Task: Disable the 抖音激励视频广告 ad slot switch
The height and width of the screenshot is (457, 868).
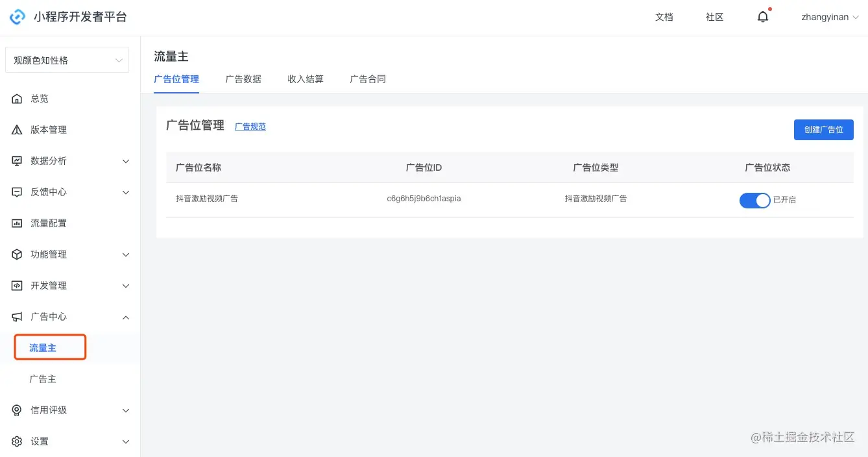Action: coord(754,200)
